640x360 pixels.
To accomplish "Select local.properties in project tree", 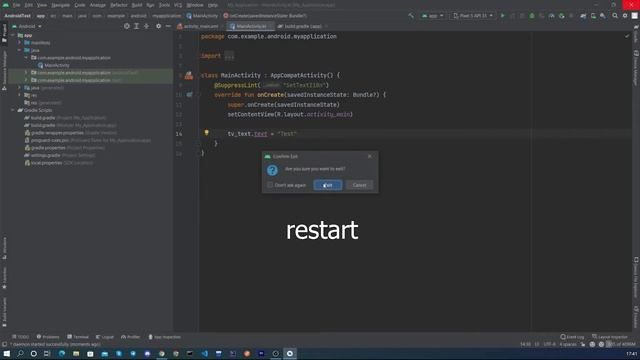I will (58, 162).
